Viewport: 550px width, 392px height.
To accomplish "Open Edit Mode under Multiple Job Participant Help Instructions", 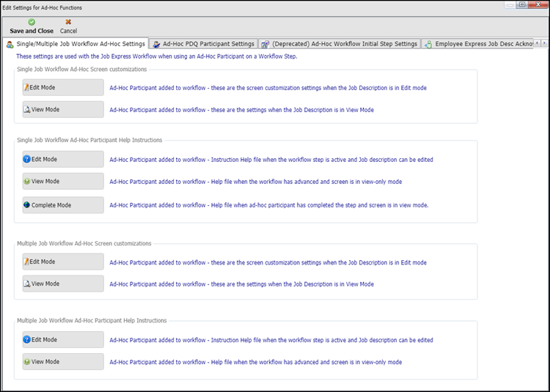I will (63, 339).
